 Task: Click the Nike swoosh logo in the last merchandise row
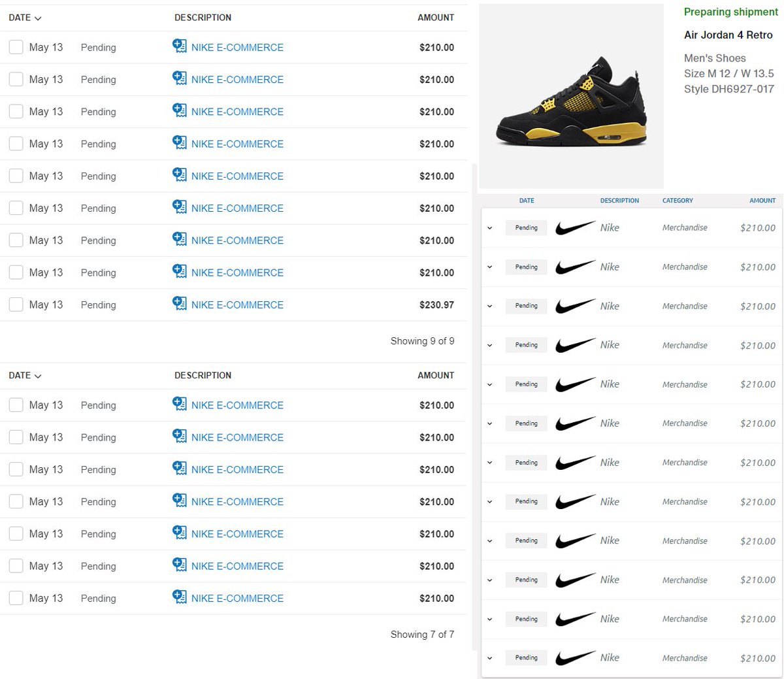(x=576, y=657)
